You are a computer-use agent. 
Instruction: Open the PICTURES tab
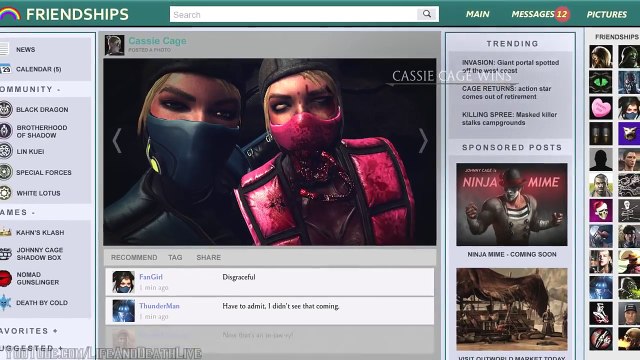click(607, 14)
